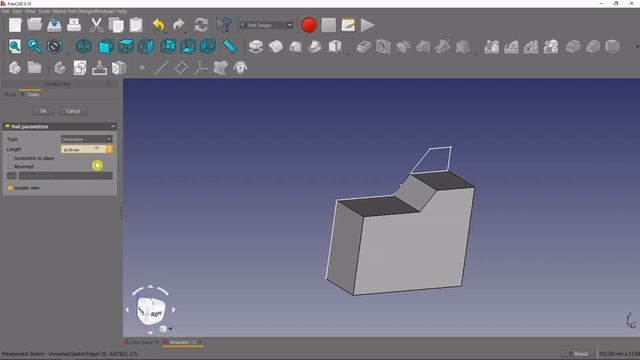The image size is (640, 360).
Task: Click the Fillet icon near toolbar end
Action: (573, 47)
